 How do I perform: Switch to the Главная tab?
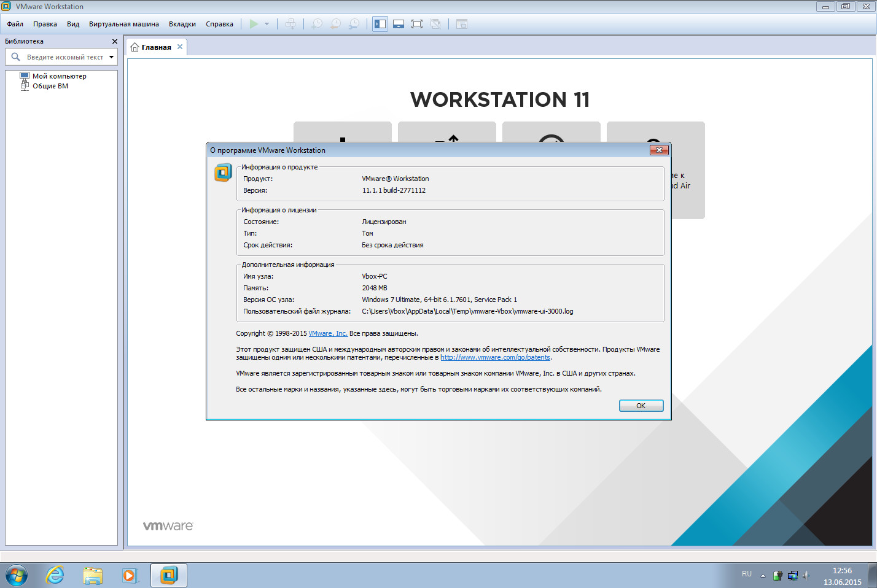(156, 47)
